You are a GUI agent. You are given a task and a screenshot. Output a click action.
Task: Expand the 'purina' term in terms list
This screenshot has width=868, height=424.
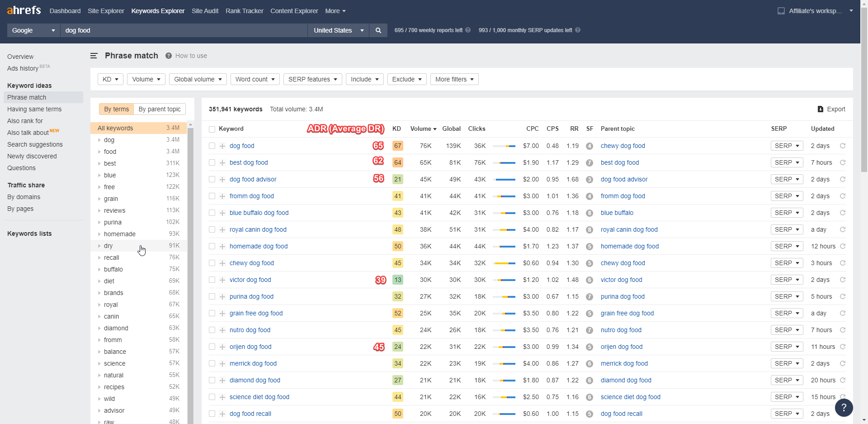99,222
